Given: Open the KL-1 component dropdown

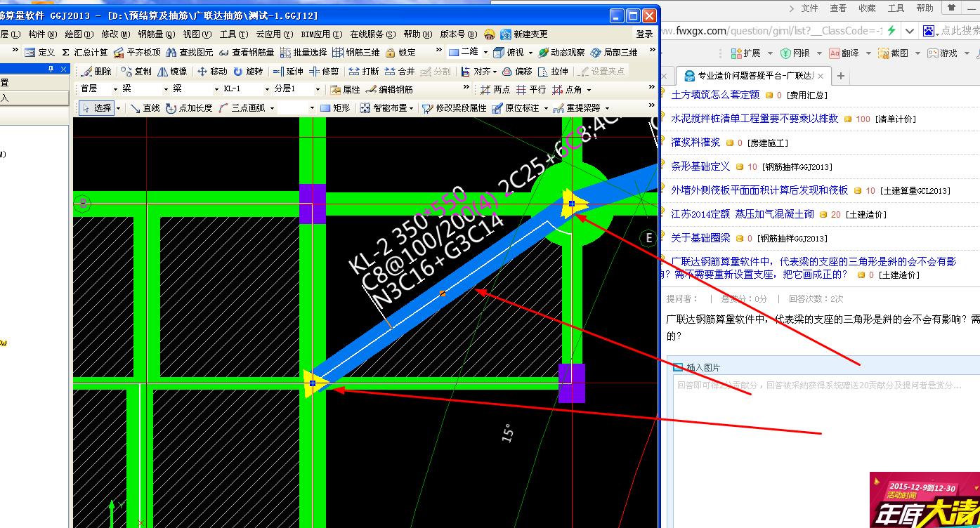Looking at the screenshot, I should tap(267, 89).
